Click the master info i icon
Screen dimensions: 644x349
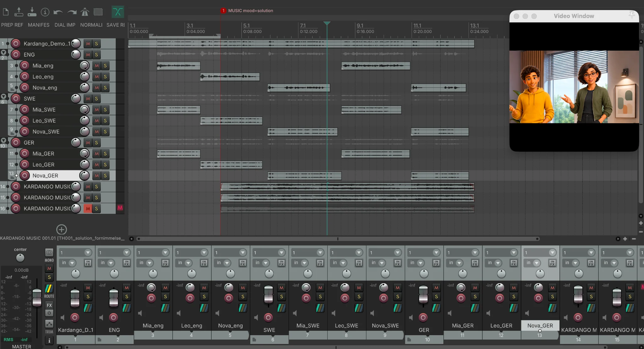pos(49,341)
